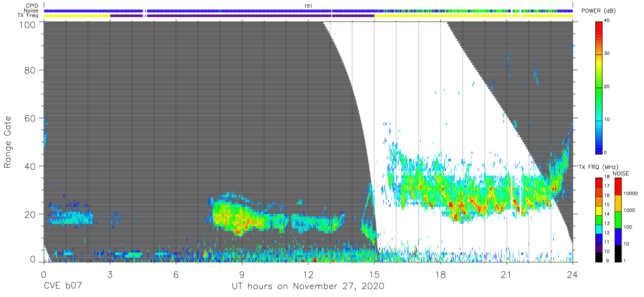Click the y-axis tick label "80"
Viewport: 644px width, 297px height.
[30, 70]
